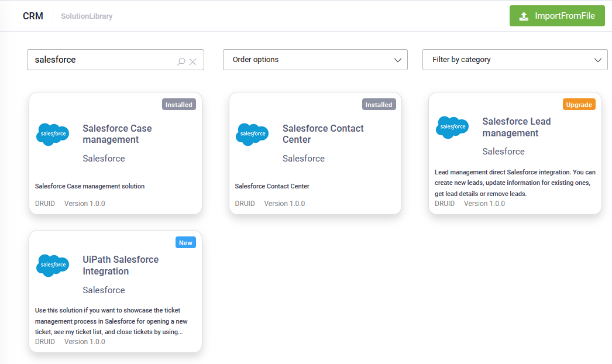Click the Installed badge on Salesforce Case management
Screen dimensions: 612x364
coord(178,104)
